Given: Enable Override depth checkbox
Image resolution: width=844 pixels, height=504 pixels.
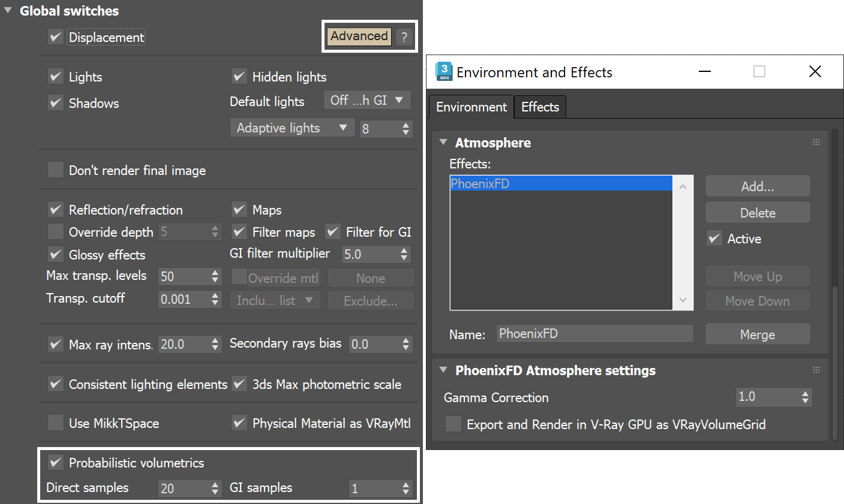Looking at the screenshot, I should (55, 232).
